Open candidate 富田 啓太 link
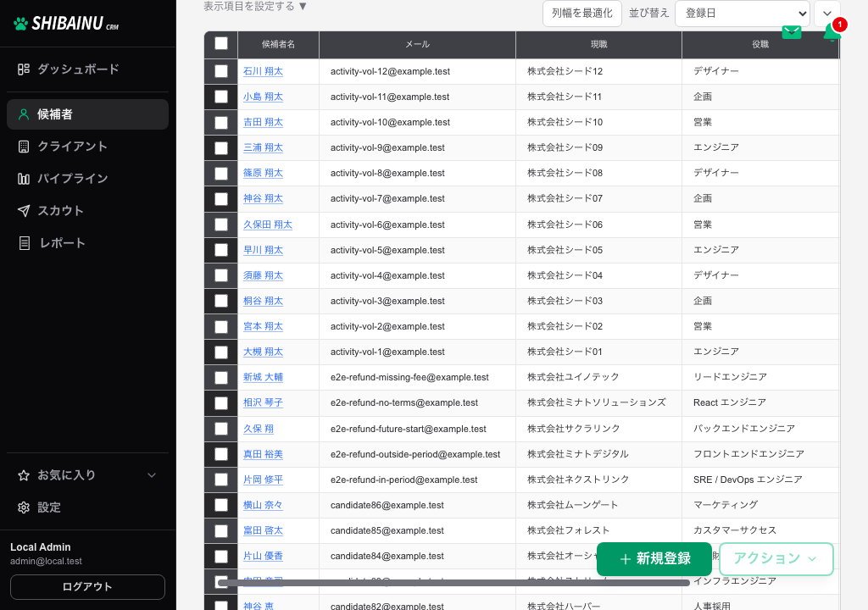The width and height of the screenshot is (868, 610). (263, 531)
